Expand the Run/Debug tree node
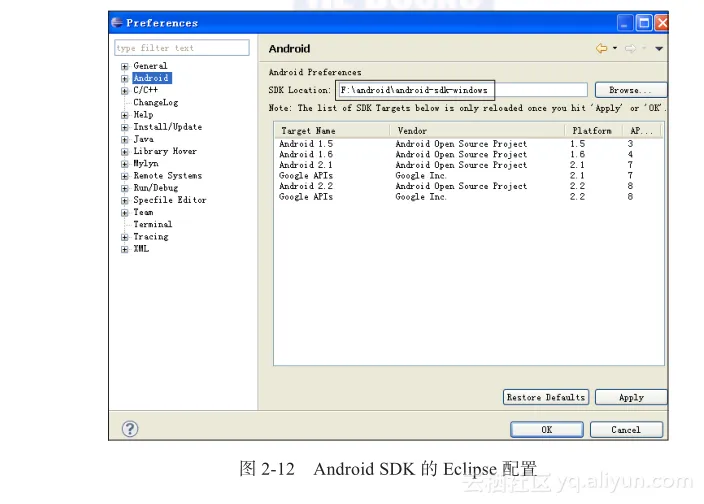This screenshot has width=704, height=504. pyautogui.click(x=125, y=188)
